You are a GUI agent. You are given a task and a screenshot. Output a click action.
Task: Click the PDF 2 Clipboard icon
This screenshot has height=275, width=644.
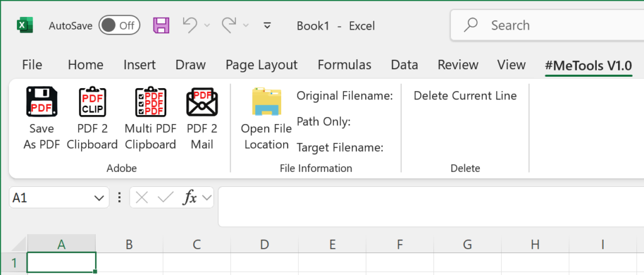(92, 103)
